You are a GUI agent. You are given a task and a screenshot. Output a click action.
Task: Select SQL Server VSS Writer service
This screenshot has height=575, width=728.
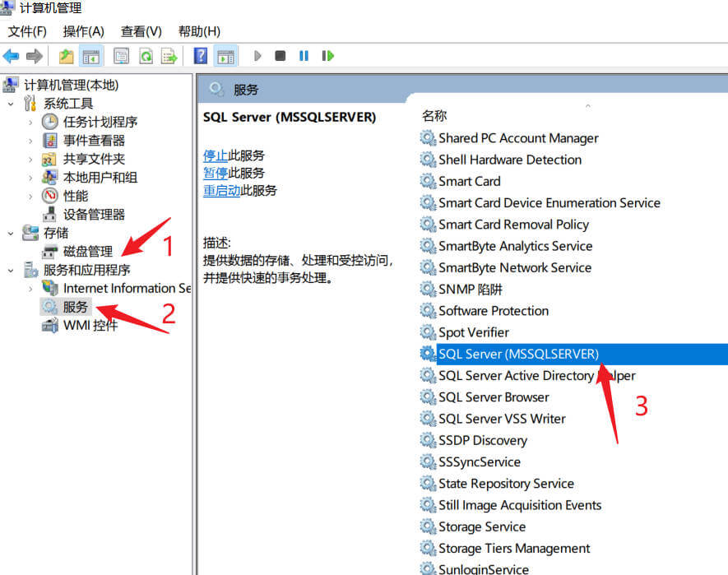click(x=502, y=419)
